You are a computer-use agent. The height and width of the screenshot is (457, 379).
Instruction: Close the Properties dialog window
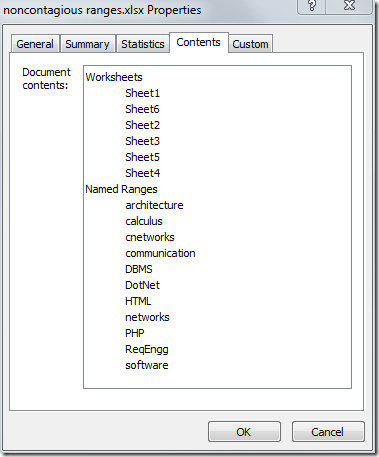(x=349, y=5)
